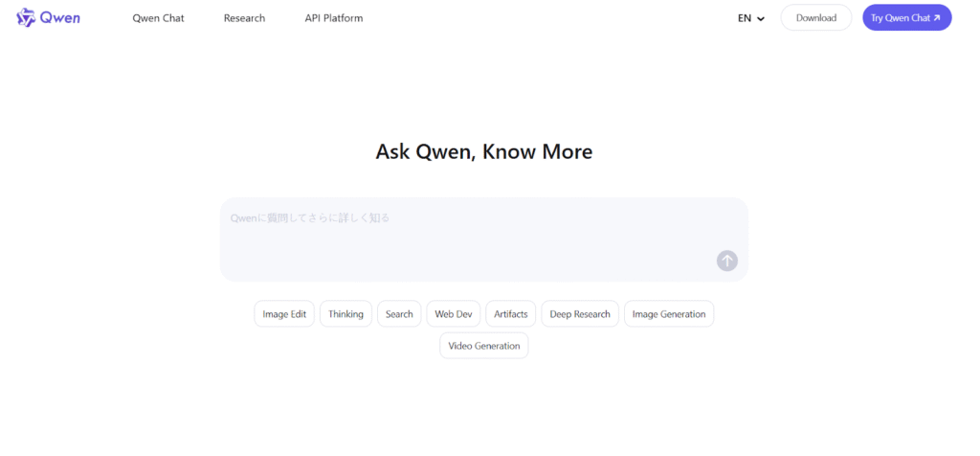This screenshot has height=456, width=980.
Task: Open the API Platform nav link
Action: click(333, 18)
